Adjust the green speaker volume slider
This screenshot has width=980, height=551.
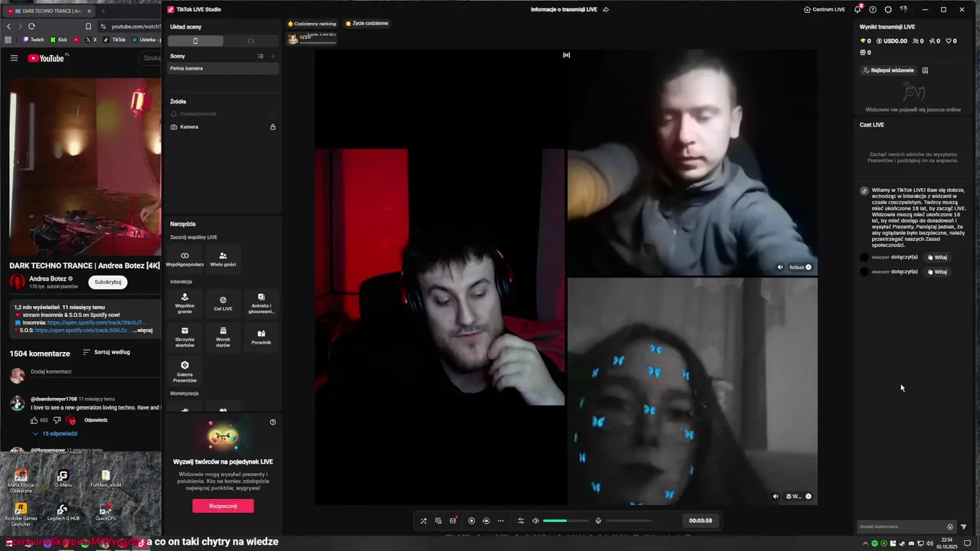(x=566, y=520)
